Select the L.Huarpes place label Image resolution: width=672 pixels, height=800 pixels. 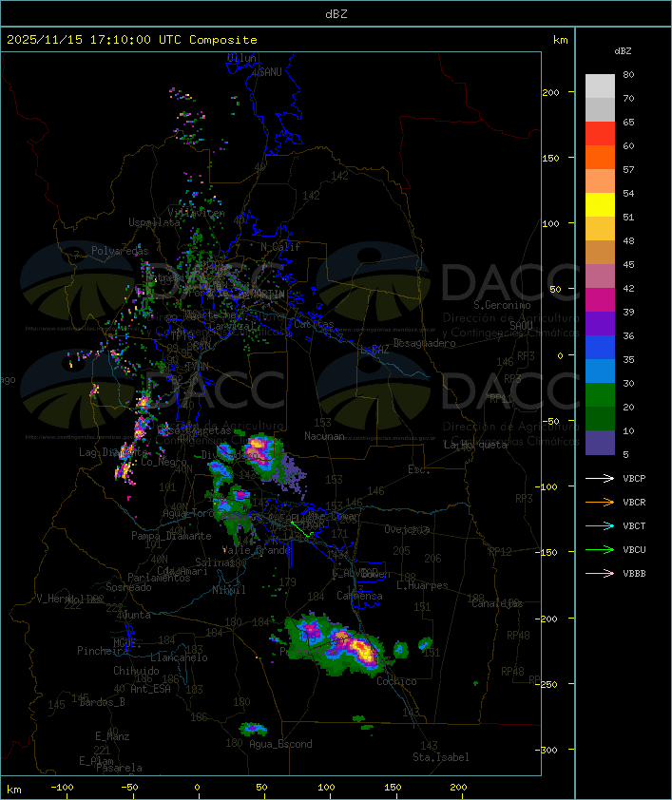coord(422,585)
